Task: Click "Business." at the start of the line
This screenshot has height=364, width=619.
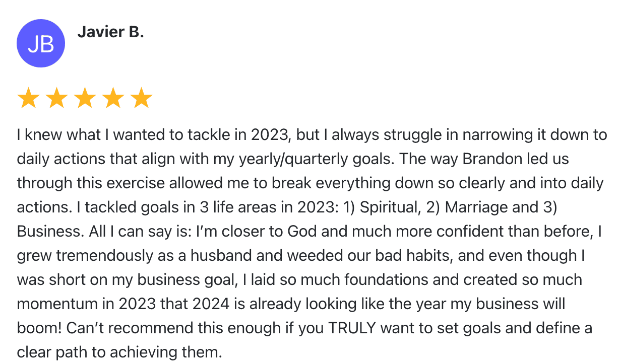Action: (48, 232)
